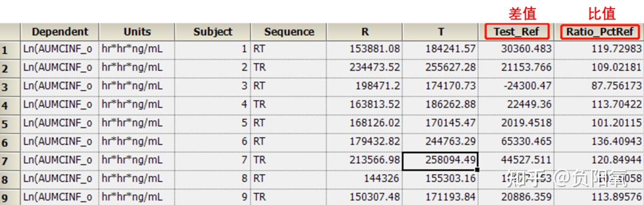
Task: Click Ratio_PctRef cell 136.40943
Action: tap(599, 142)
